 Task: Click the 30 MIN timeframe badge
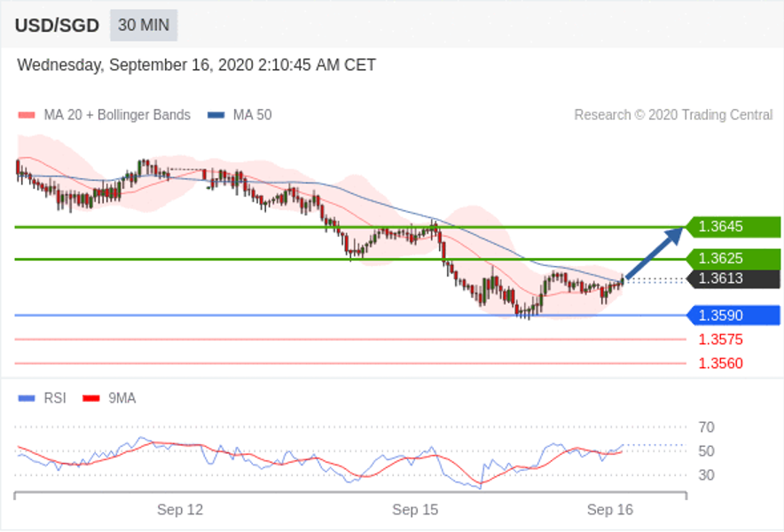pos(144,25)
